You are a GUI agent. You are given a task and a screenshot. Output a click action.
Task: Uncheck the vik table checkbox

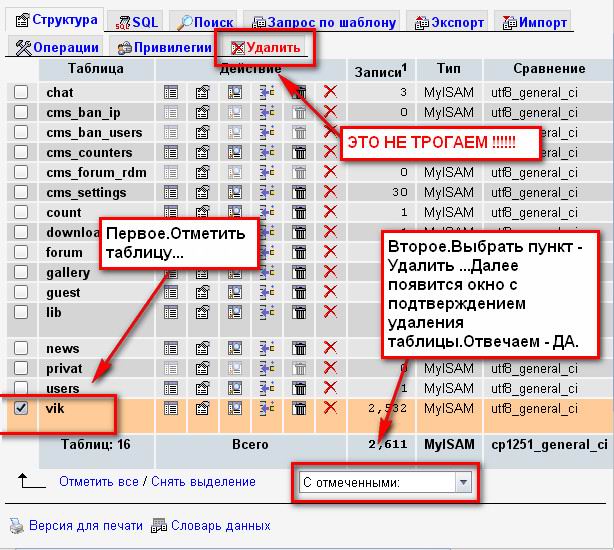[x=21, y=408]
